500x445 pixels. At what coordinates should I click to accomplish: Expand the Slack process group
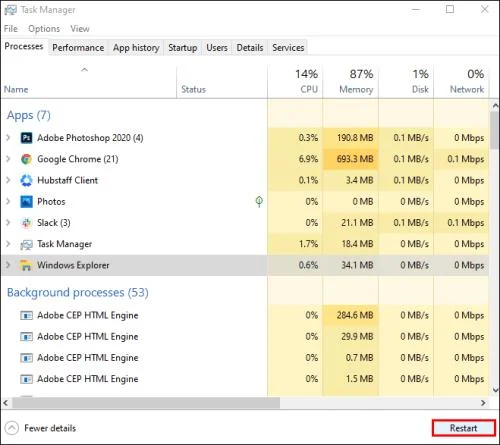pos(8,223)
